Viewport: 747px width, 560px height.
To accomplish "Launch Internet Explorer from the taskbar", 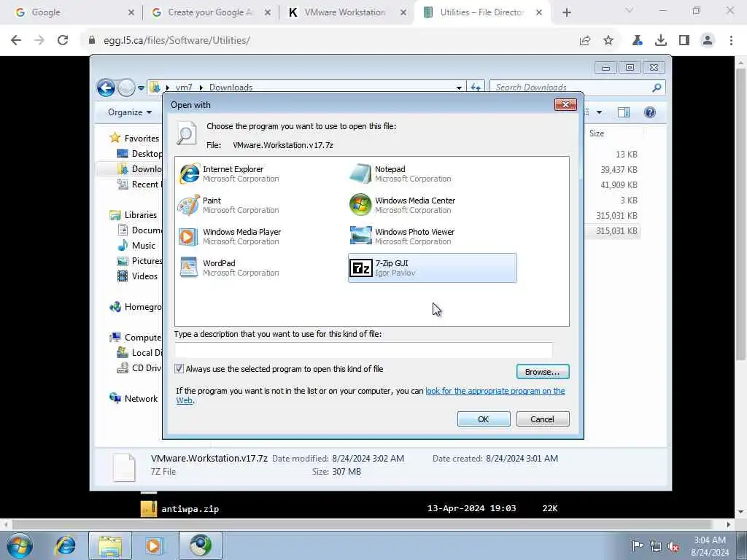I will [x=65, y=545].
